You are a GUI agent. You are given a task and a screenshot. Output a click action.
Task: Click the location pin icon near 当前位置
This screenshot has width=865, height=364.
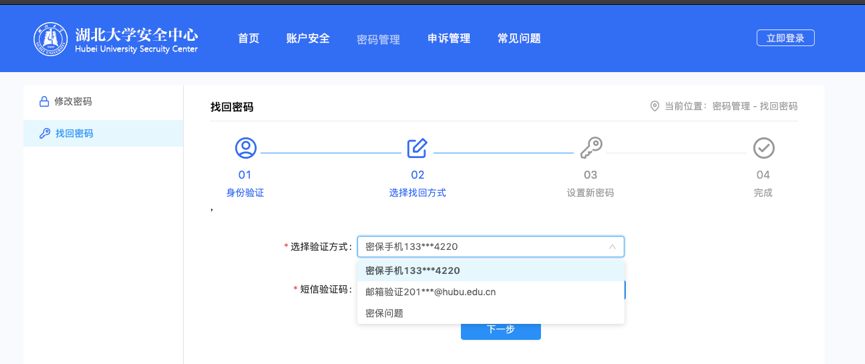pos(655,106)
